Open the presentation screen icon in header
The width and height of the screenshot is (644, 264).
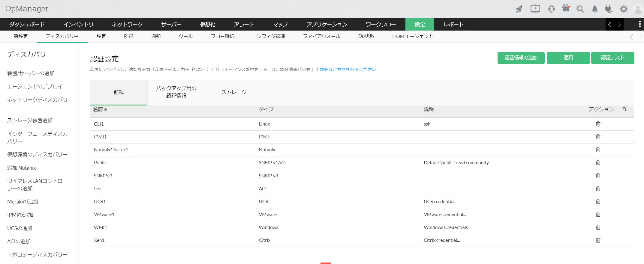[x=535, y=9]
